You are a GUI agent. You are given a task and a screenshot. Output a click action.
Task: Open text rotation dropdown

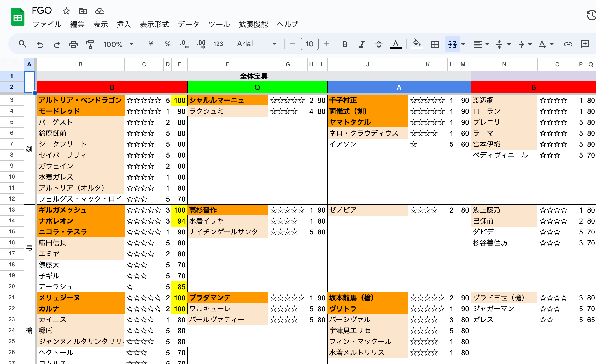tap(546, 44)
